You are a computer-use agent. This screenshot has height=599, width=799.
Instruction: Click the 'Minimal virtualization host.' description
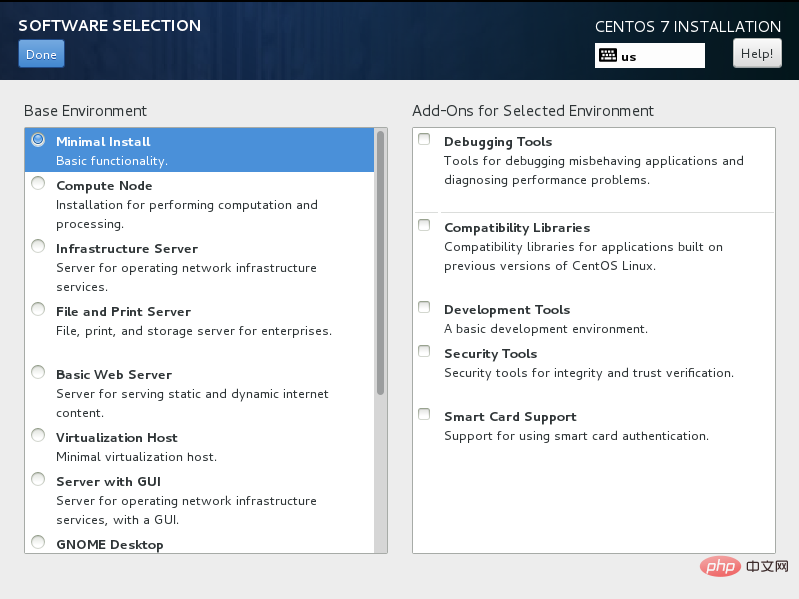pyautogui.click(x=137, y=457)
